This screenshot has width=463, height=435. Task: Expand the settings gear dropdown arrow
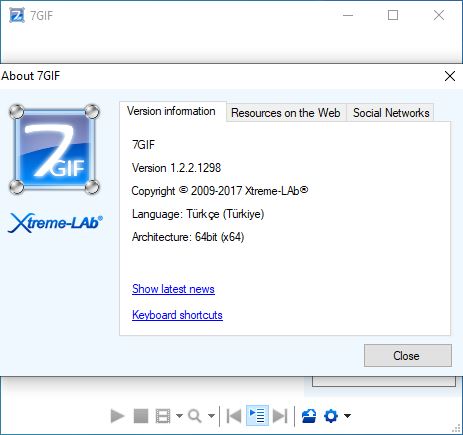pyautogui.click(x=347, y=416)
